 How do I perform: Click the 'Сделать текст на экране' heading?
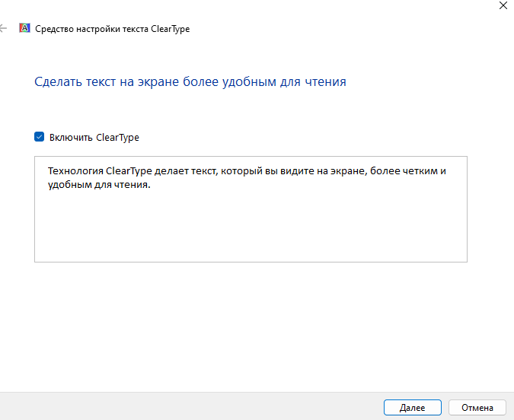[x=190, y=81]
